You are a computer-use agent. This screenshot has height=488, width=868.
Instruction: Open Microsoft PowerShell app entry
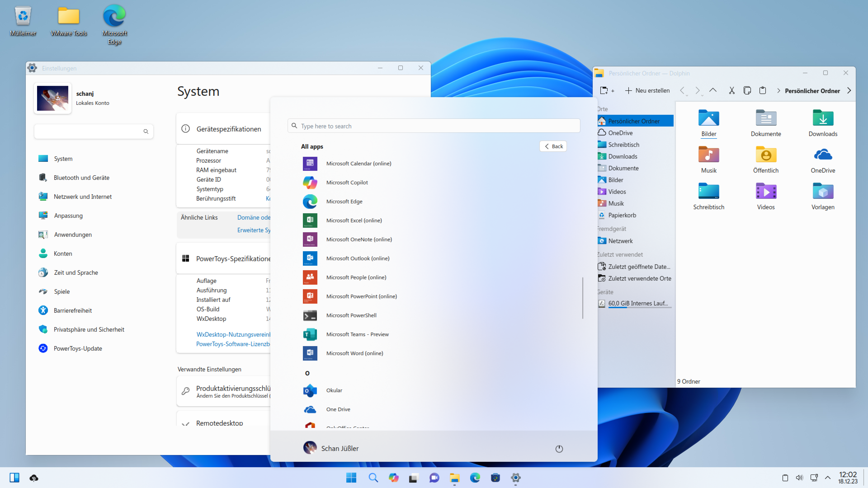351,315
